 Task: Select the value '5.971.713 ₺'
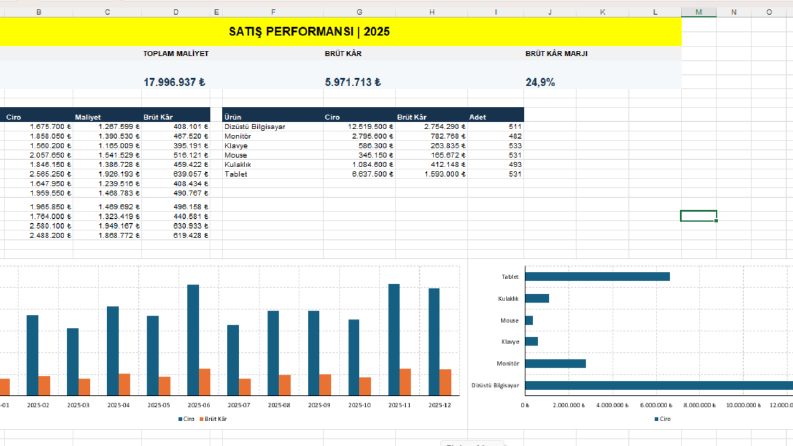tap(353, 82)
